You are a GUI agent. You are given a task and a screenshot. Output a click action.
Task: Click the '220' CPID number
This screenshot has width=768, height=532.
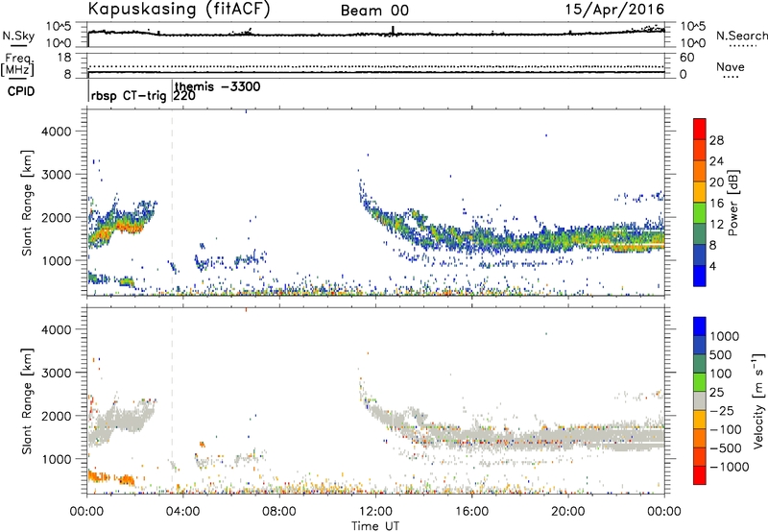[x=184, y=96]
